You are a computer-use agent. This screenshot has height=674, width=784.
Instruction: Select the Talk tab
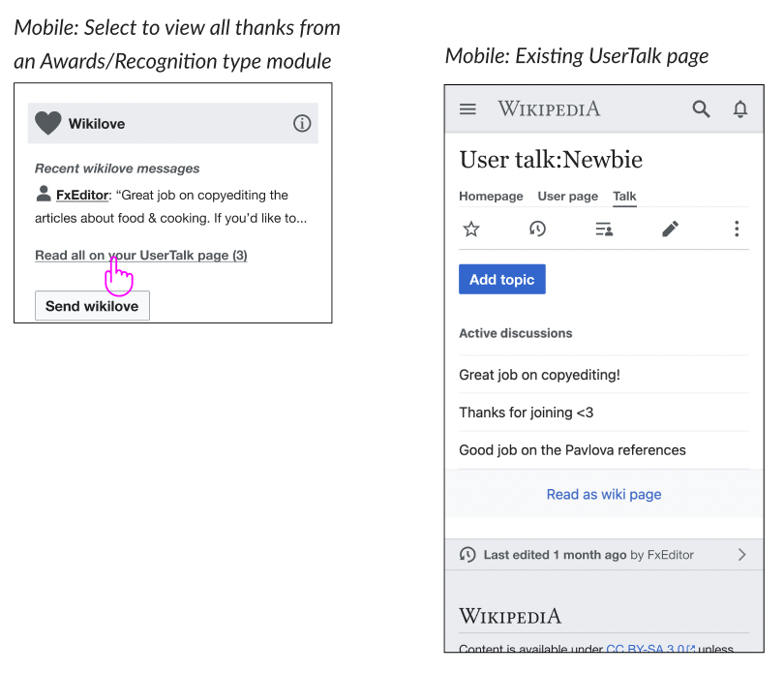point(625,197)
